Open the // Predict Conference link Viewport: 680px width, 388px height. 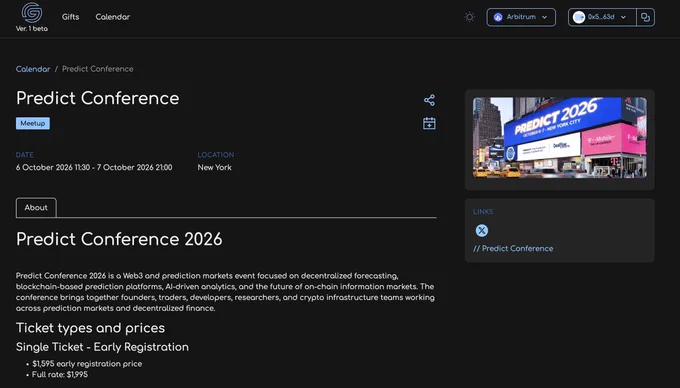coord(513,248)
